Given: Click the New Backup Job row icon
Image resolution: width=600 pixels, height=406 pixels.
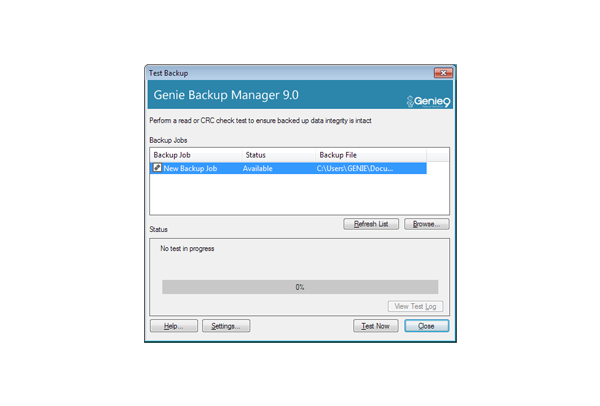Looking at the screenshot, I should [x=157, y=168].
